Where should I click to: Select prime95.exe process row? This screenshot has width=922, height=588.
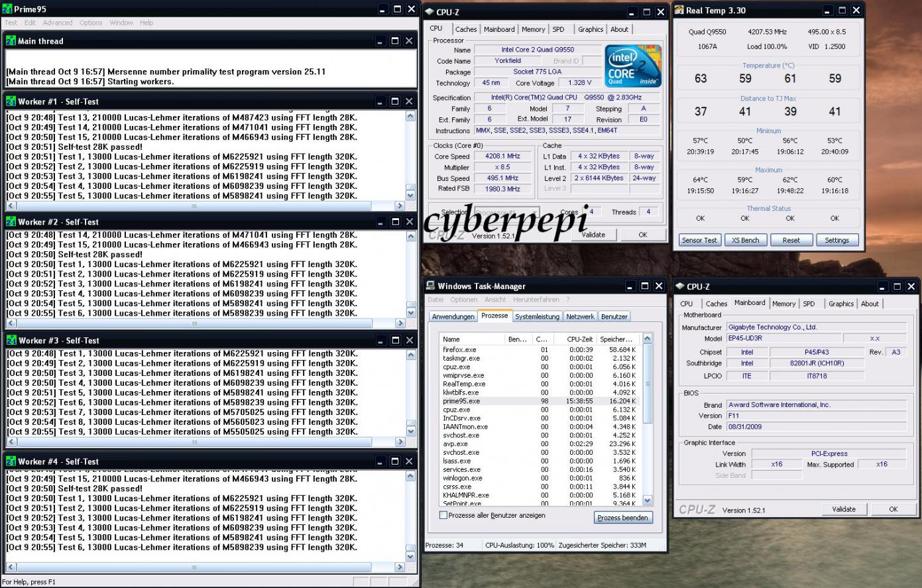coord(540,401)
